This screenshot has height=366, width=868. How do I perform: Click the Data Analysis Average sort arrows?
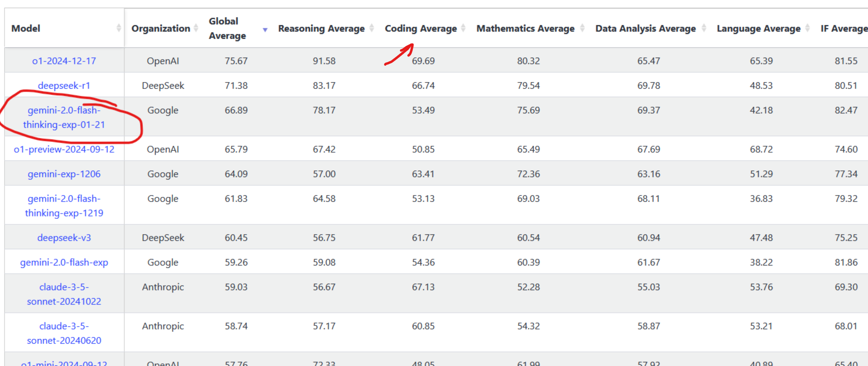[704, 28]
